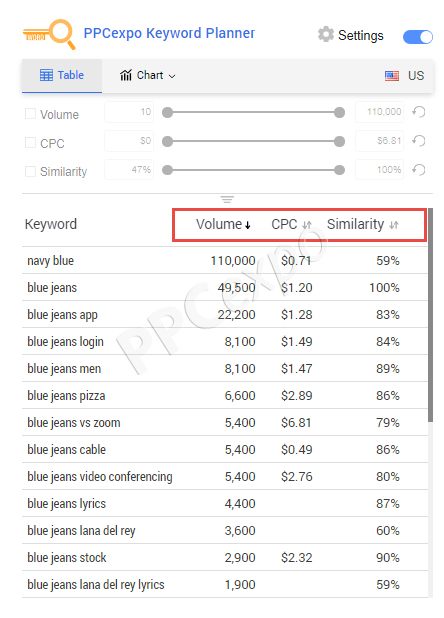The width and height of the screenshot is (444, 618).
Task: Click the PPCexpo key logo icon
Action: [x=49, y=34]
